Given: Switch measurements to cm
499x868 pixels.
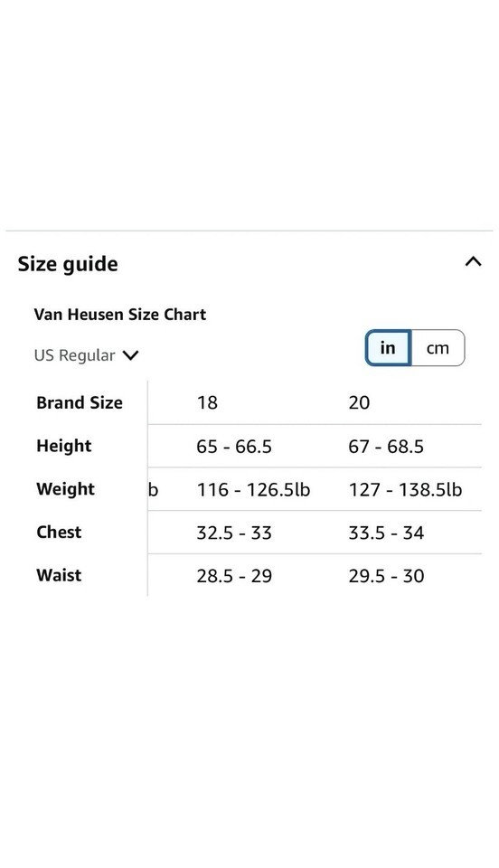Looking at the screenshot, I should pos(437,348).
